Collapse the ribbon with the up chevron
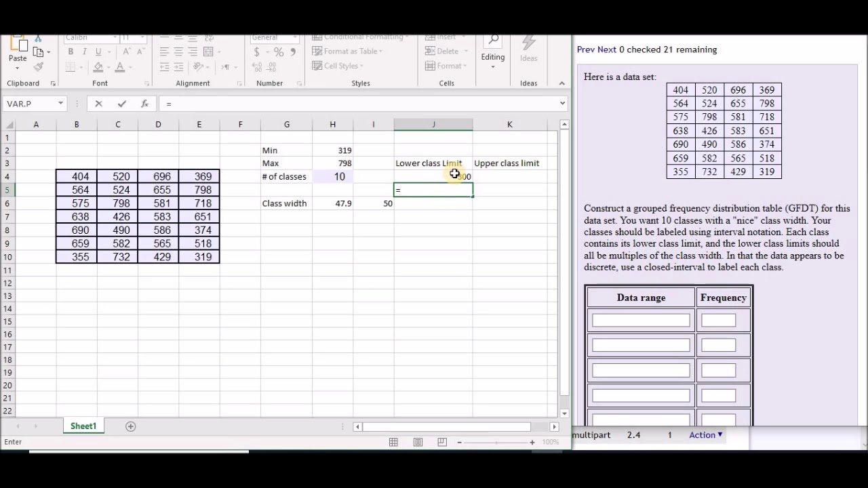 coord(561,83)
